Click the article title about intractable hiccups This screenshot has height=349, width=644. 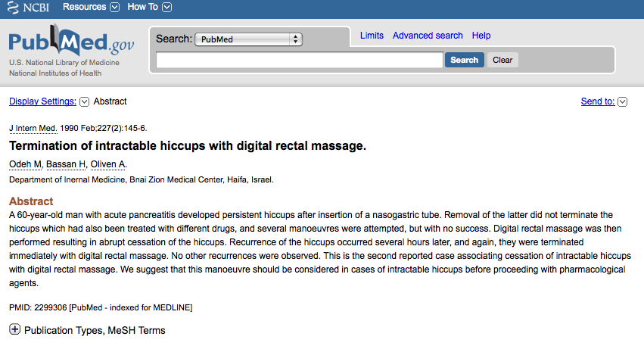click(x=187, y=146)
